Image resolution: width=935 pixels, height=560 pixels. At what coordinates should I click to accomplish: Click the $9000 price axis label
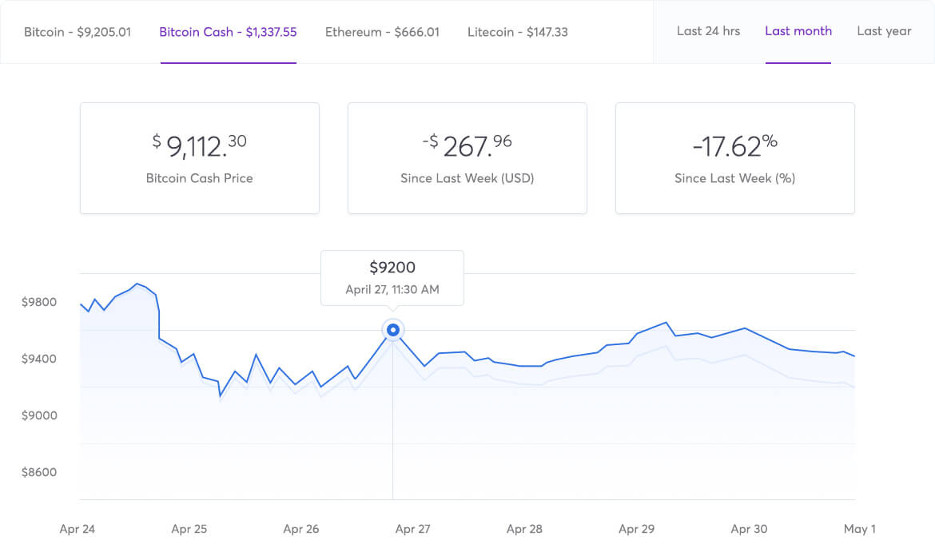pos(39,415)
